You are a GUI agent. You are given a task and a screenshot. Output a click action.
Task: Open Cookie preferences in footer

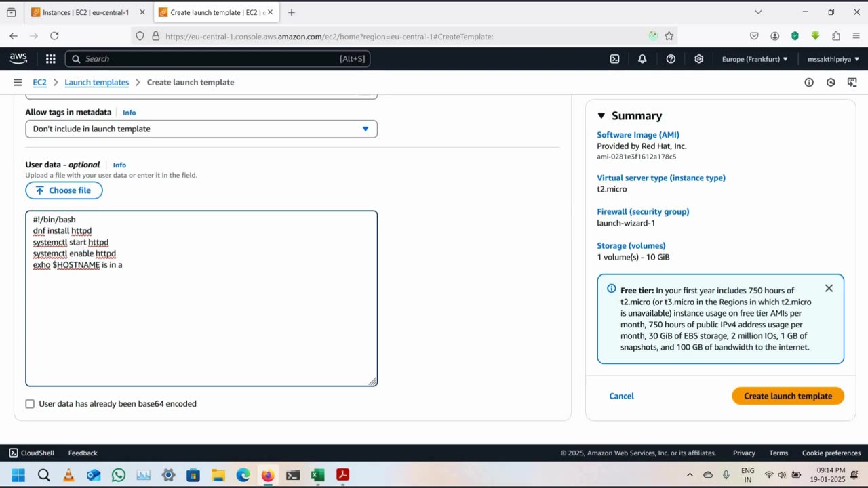click(831, 453)
